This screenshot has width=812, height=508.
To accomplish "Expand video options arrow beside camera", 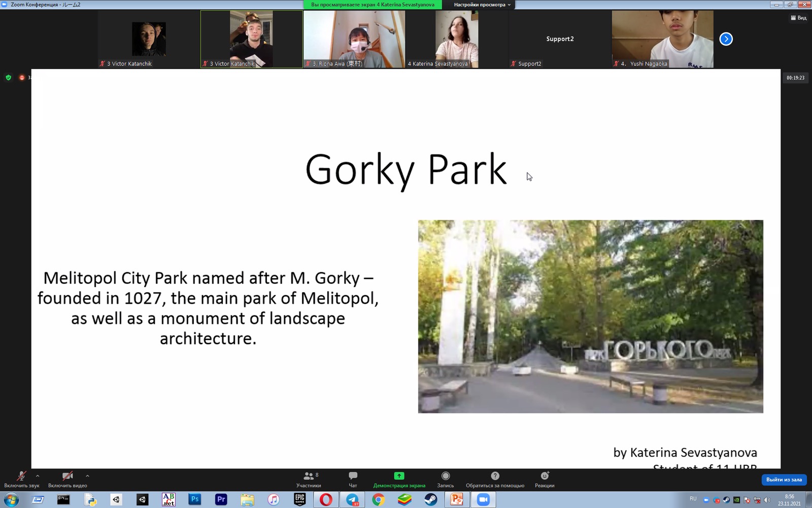I will pyautogui.click(x=87, y=476).
